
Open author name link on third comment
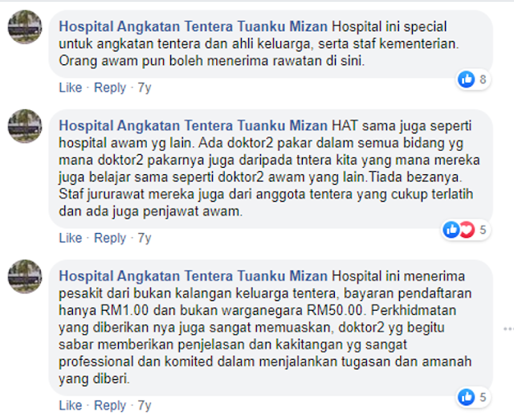tap(193, 276)
